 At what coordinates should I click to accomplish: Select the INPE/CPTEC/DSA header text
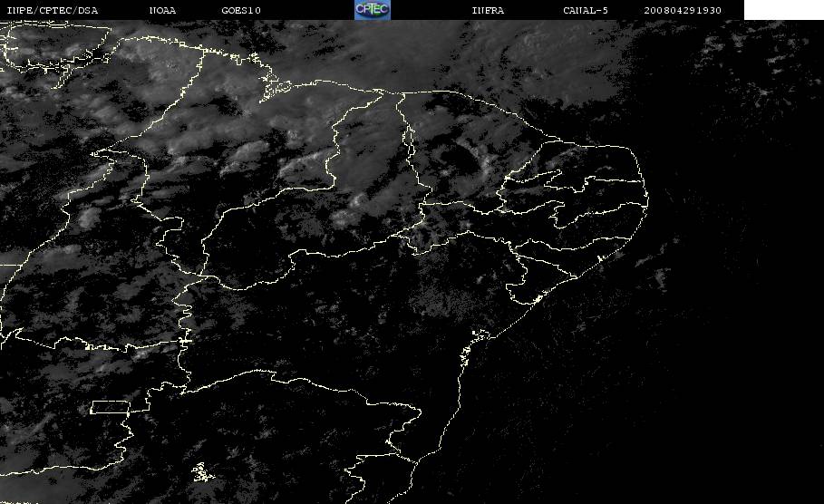[x=52, y=10]
